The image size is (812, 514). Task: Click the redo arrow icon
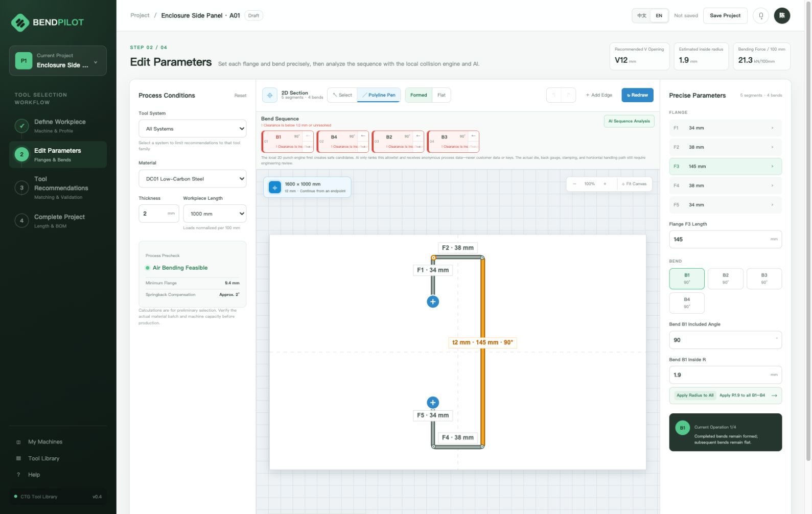pos(568,95)
